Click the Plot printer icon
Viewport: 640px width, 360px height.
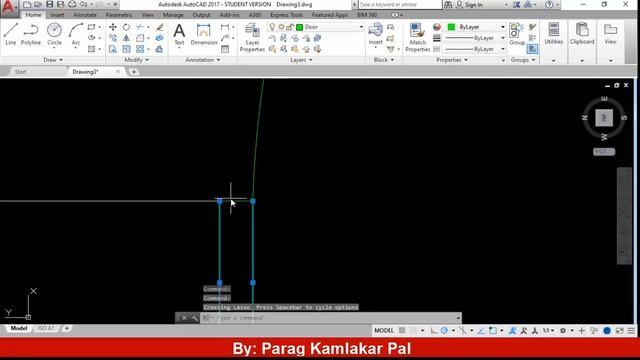(72, 4)
